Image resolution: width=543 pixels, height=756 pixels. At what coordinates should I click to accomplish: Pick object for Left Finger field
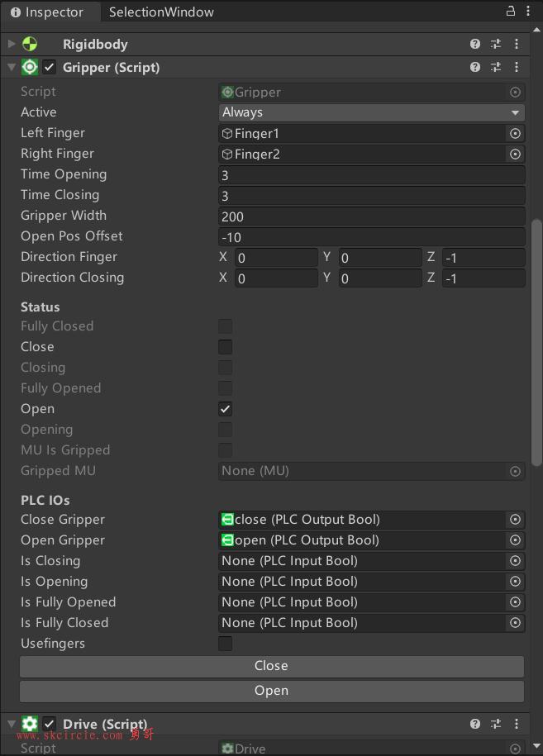pyautogui.click(x=515, y=134)
